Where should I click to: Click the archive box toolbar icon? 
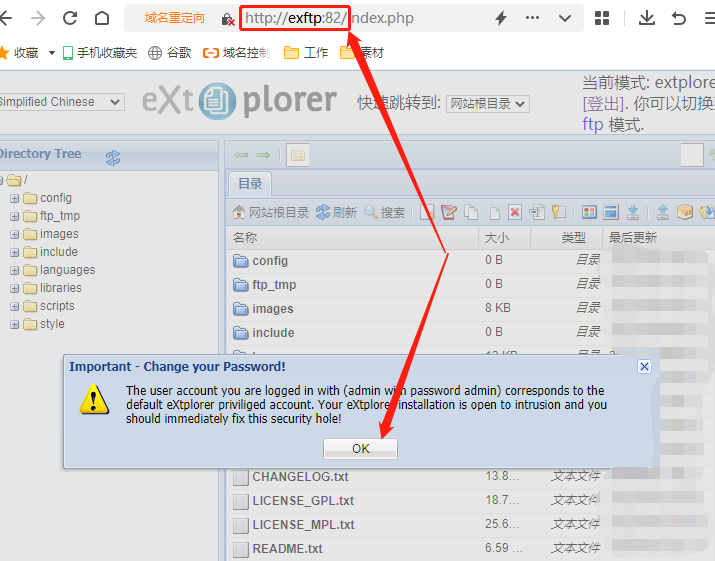click(685, 212)
